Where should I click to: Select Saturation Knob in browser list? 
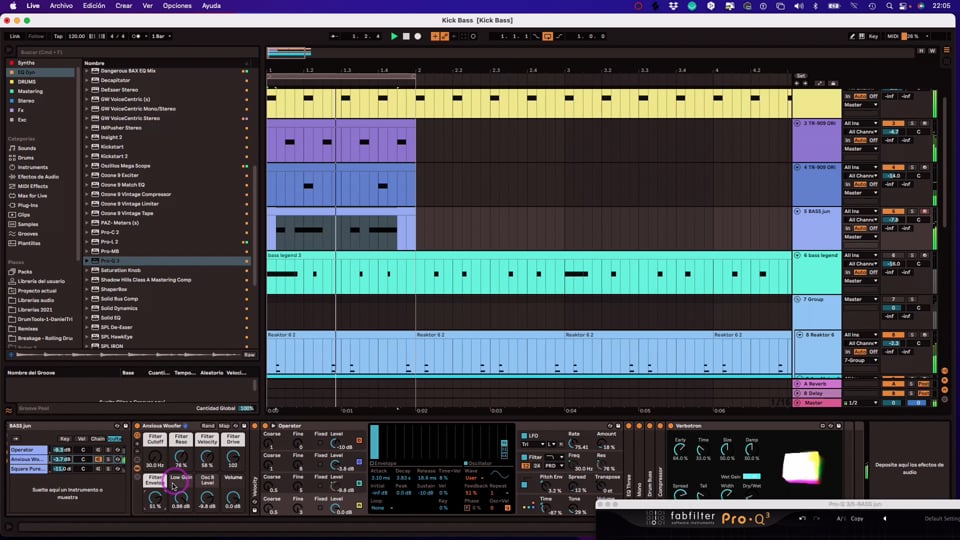tap(120, 270)
